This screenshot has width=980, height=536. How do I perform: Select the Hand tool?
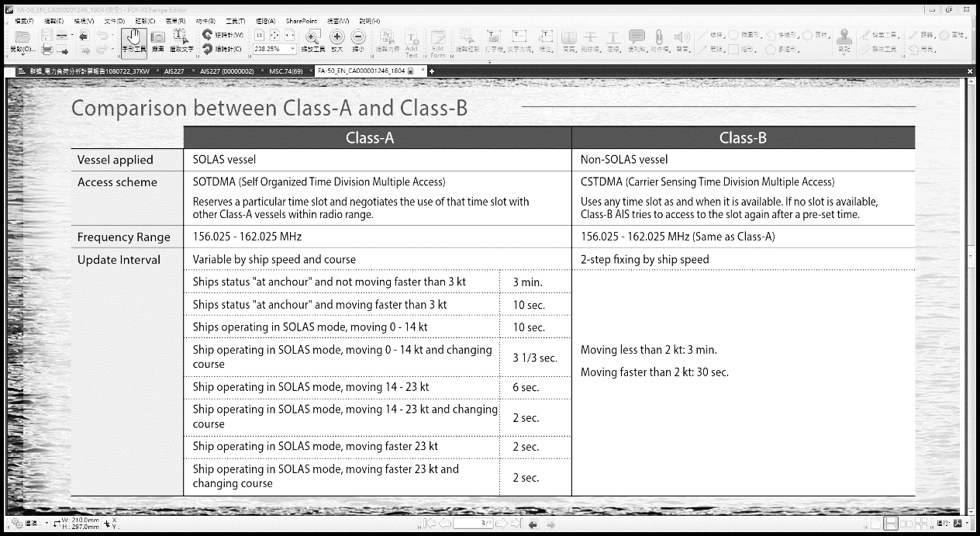(133, 41)
